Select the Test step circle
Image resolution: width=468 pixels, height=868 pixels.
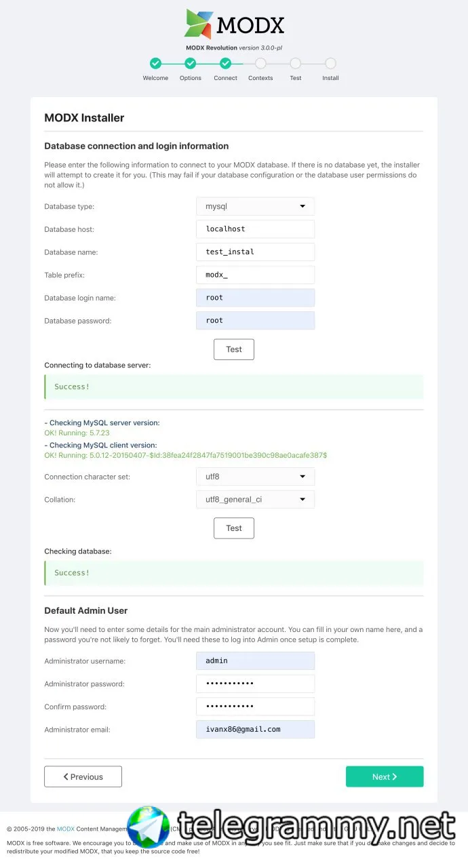tap(296, 64)
